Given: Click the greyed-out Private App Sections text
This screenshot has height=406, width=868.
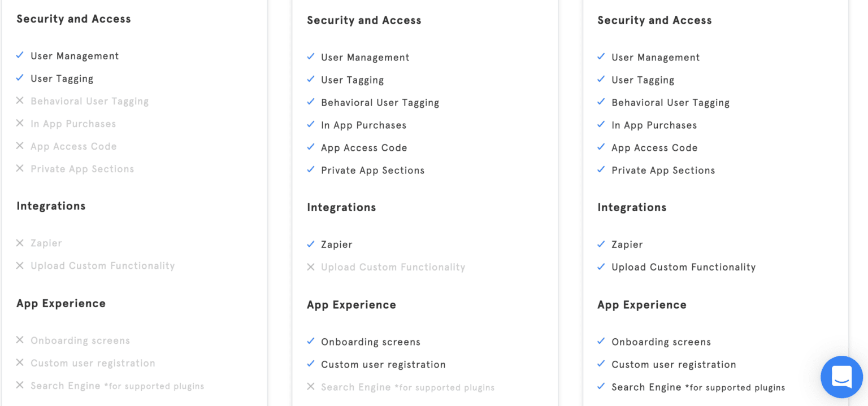Looking at the screenshot, I should coord(82,169).
